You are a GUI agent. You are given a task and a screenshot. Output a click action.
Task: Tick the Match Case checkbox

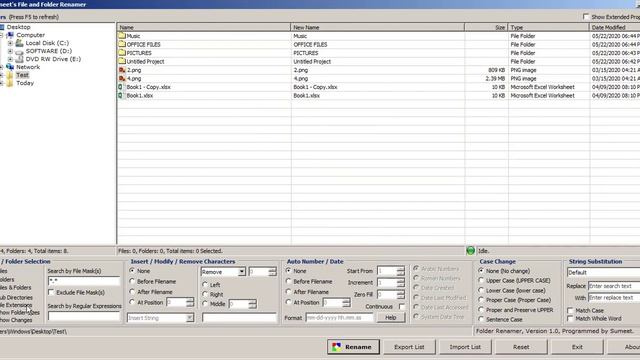click(x=571, y=310)
